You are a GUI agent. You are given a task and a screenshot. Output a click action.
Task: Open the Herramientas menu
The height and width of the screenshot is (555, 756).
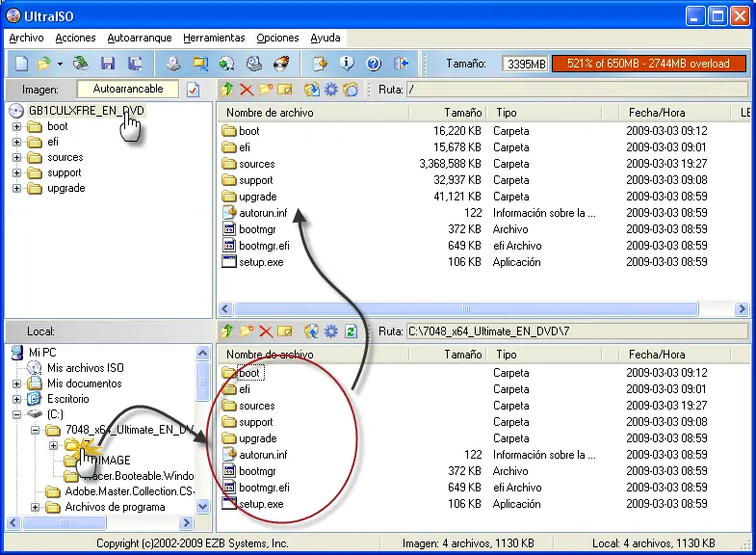tap(214, 38)
